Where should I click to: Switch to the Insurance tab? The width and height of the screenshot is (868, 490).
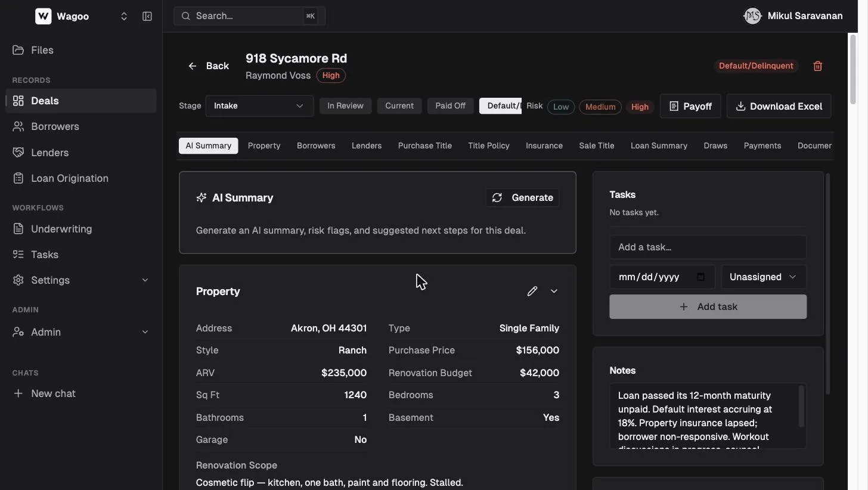544,146
